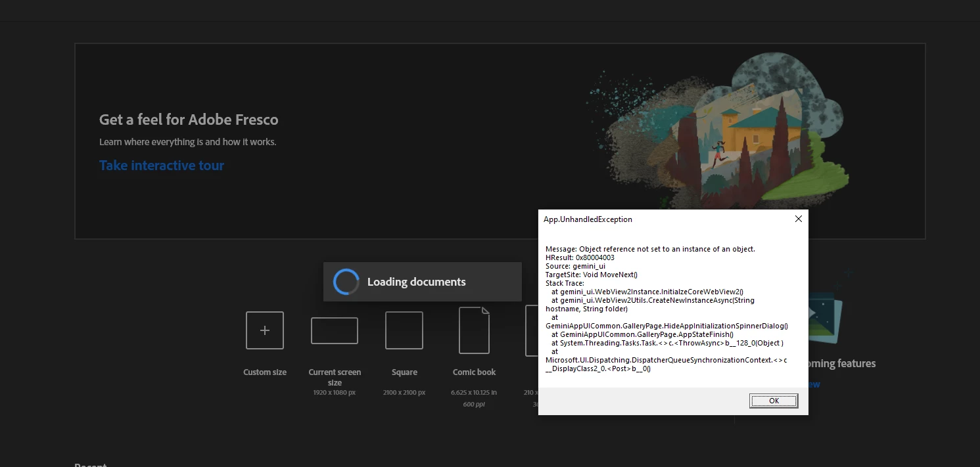Click the 6.625 x 10.125 in size label
The width and height of the screenshot is (980, 467).
click(474, 392)
